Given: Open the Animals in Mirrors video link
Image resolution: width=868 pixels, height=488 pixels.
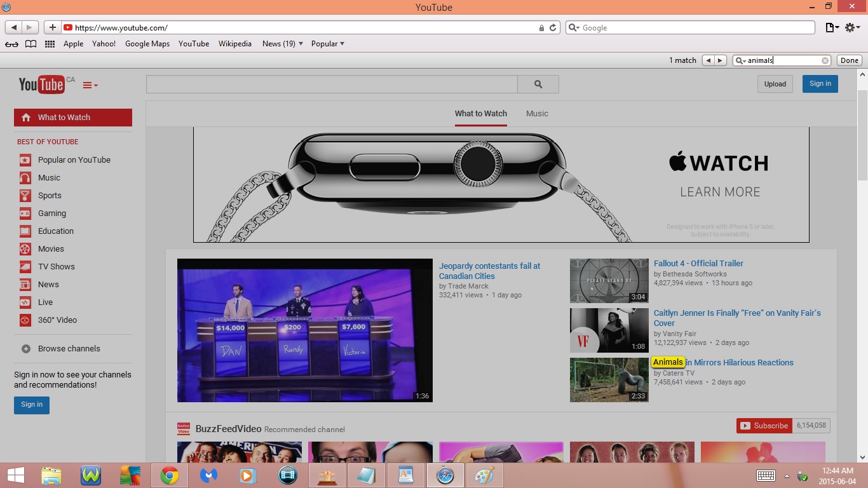Looking at the screenshot, I should coord(723,363).
